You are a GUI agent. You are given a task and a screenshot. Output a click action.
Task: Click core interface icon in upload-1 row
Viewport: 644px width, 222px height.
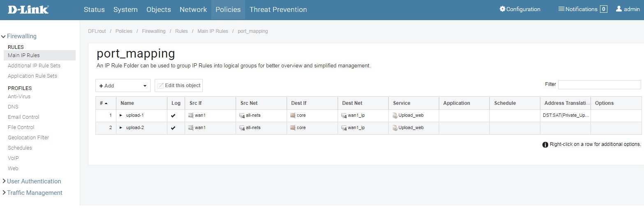(x=293, y=116)
